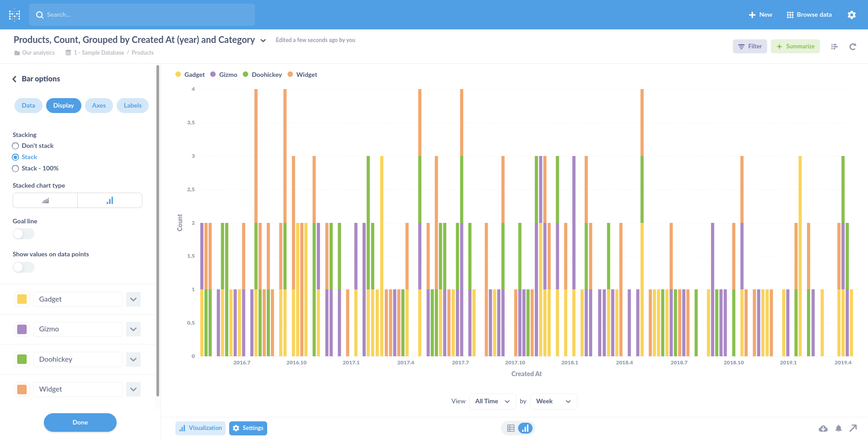Click the alerts bell icon
The width and height of the screenshot is (868, 439).
(839, 428)
